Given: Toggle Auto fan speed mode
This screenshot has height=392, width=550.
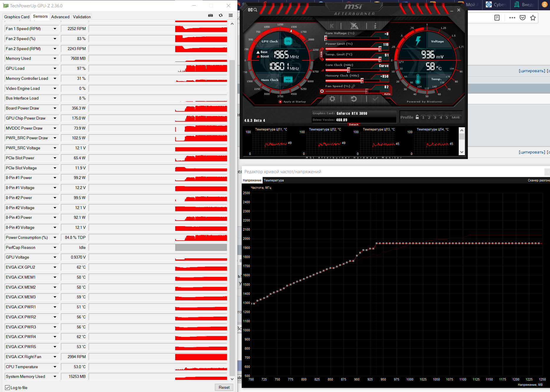Looking at the screenshot, I should click(x=387, y=94).
